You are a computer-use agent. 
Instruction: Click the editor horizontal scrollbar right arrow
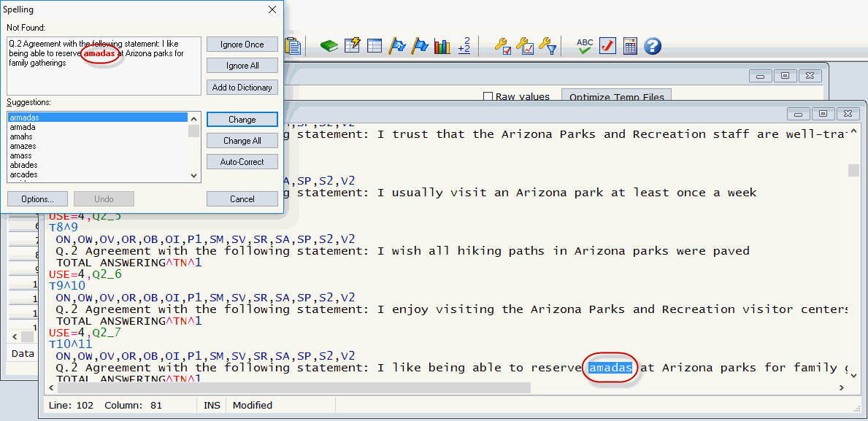842,388
